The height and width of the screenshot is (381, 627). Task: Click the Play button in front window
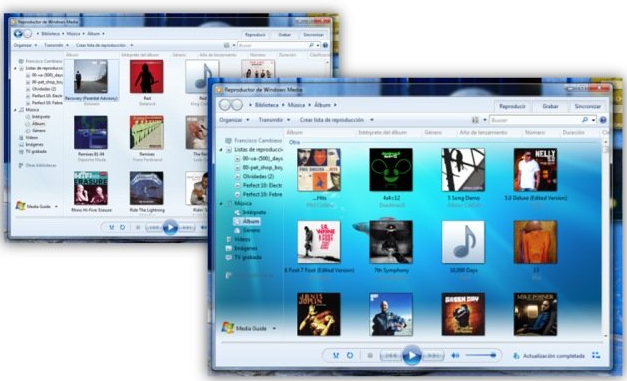click(412, 355)
